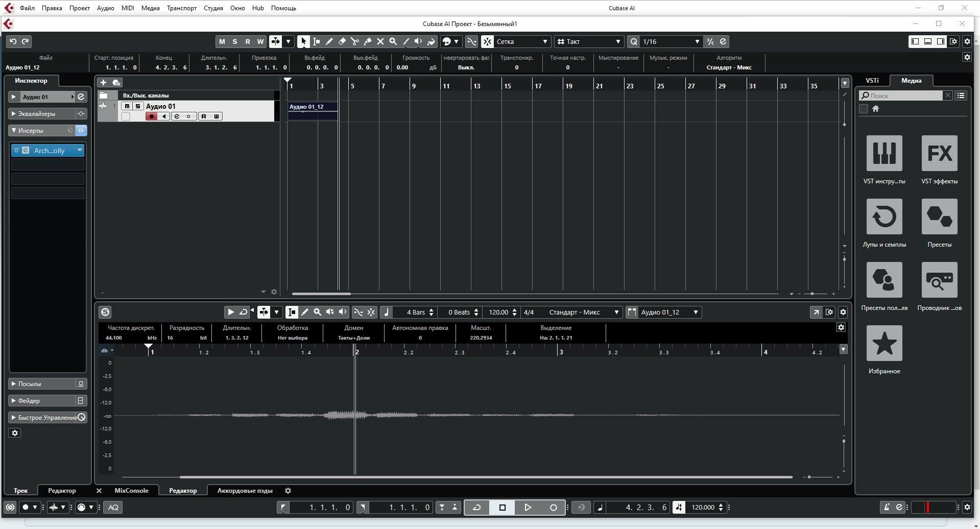
Task: Toggle write automation W on Аудио 01
Action: point(216,116)
